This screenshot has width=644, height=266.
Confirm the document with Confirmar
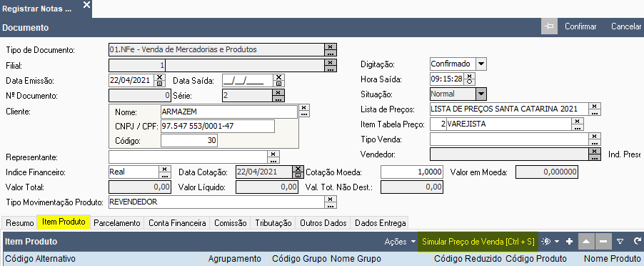coord(580,26)
